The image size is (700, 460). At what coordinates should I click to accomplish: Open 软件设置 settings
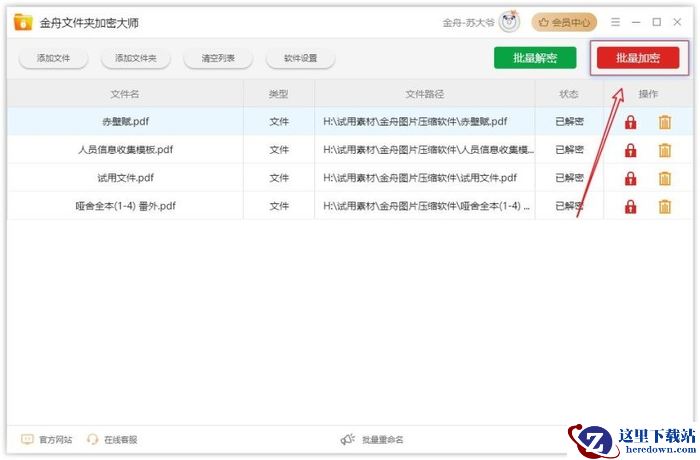tap(300, 58)
